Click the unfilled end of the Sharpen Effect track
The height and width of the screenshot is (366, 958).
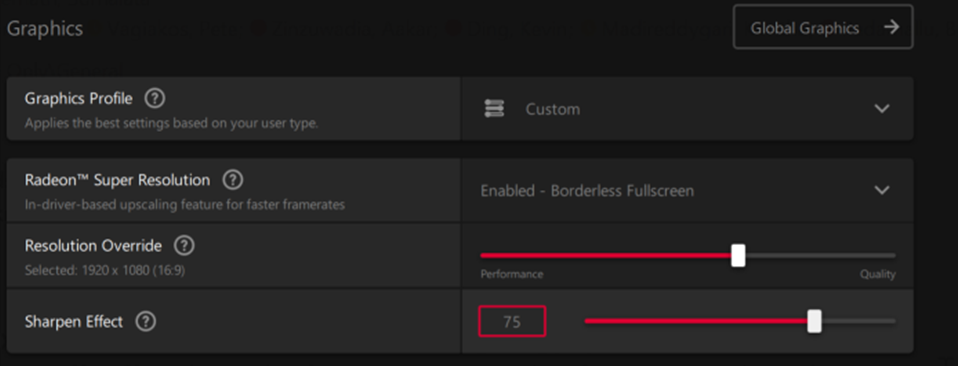pyautogui.click(x=858, y=321)
